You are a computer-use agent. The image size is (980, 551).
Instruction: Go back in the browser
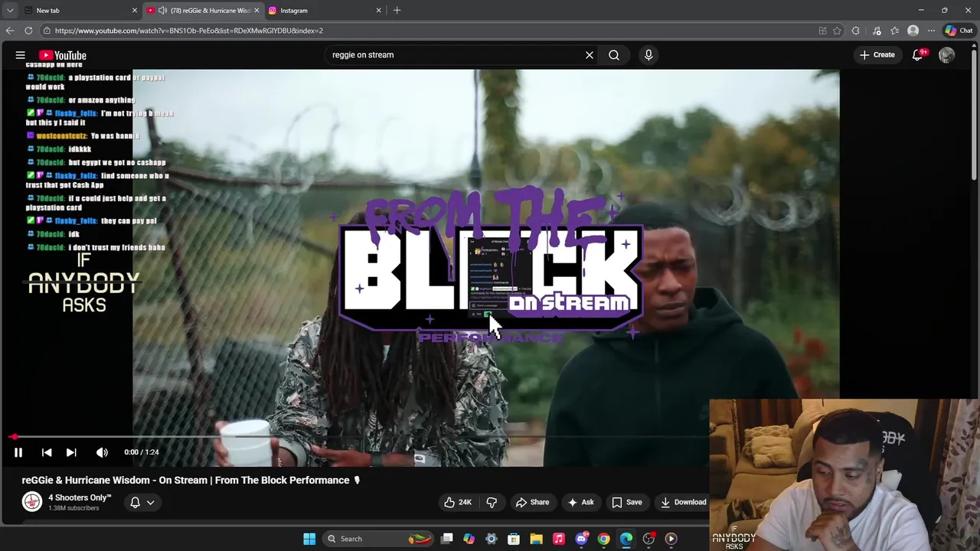tap(10, 31)
